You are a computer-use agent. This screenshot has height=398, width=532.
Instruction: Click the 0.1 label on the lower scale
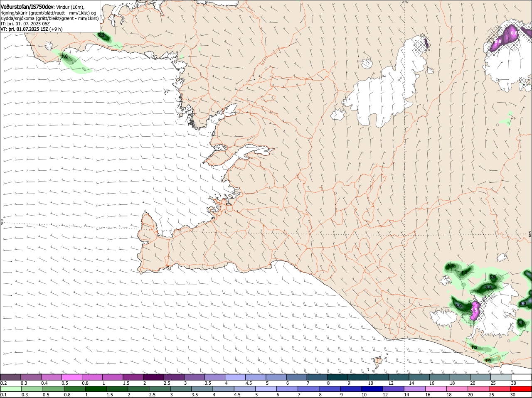point(3,395)
